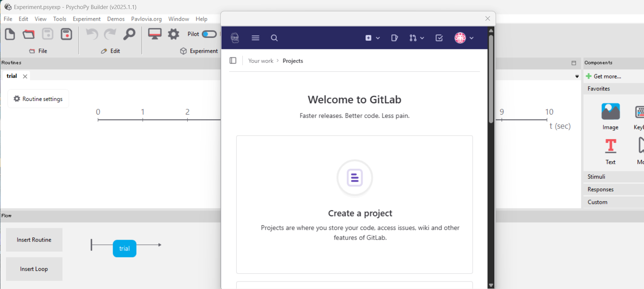
Task: Expand the GitLab create new dropdown
Action: pos(372,38)
